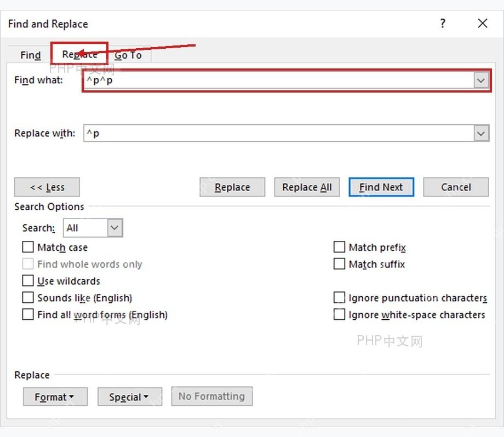504x437 pixels.
Task: Toggle Sounds like (English) option
Action: pyautogui.click(x=28, y=297)
